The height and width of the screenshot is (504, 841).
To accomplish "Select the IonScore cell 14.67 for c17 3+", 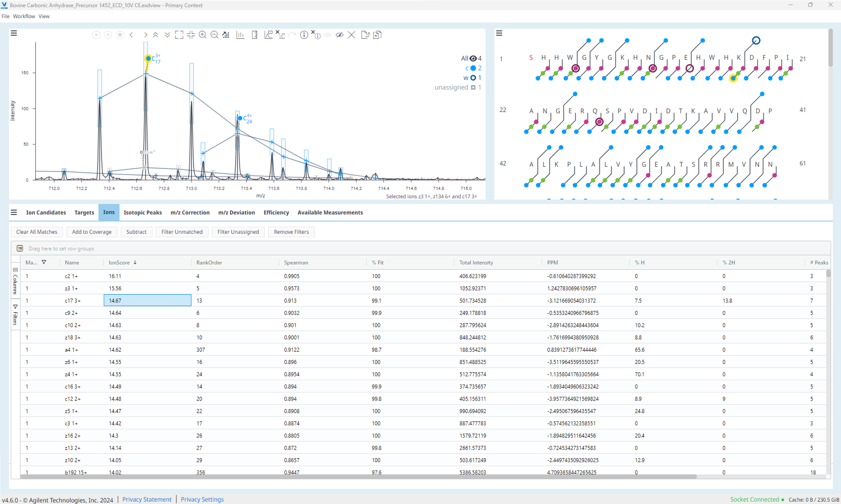I will (x=147, y=301).
